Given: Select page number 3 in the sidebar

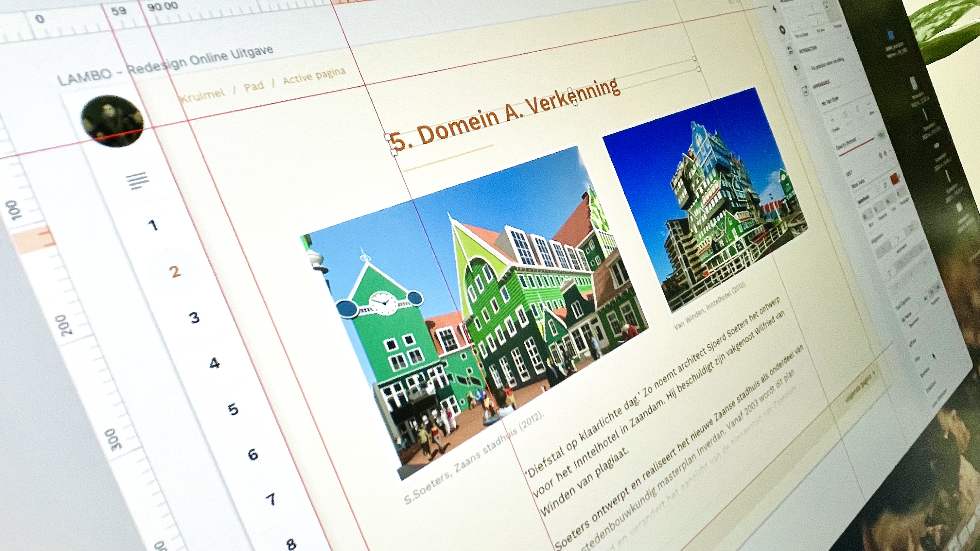Looking at the screenshot, I should (x=194, y=318).
